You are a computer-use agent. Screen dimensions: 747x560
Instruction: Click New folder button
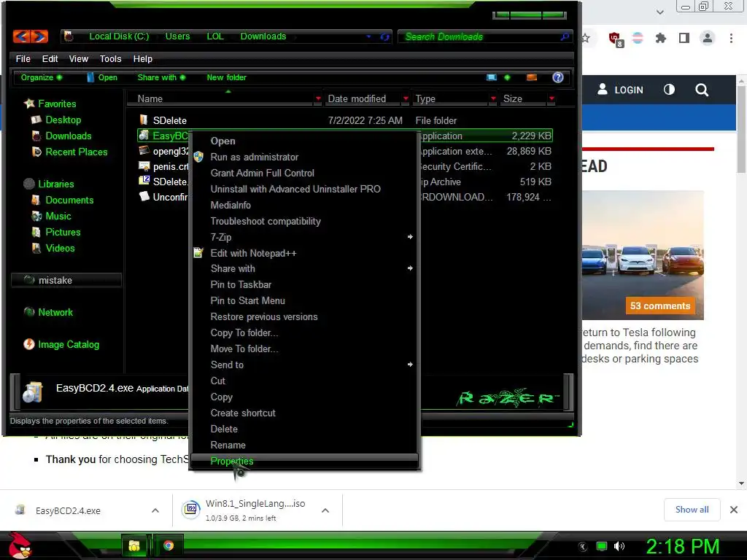pos(226,77)
